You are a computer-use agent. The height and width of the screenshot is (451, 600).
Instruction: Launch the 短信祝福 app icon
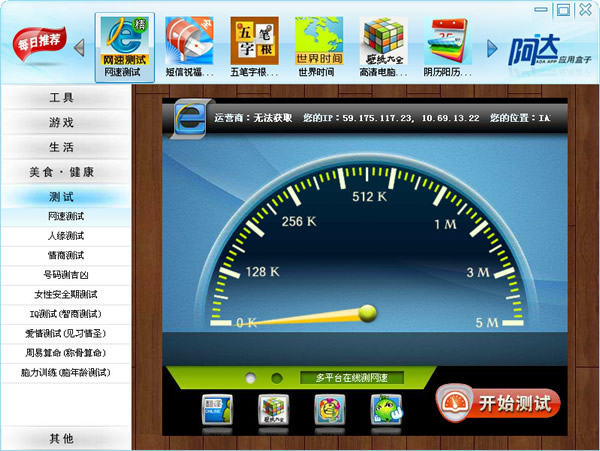click(x=189, y=41)
